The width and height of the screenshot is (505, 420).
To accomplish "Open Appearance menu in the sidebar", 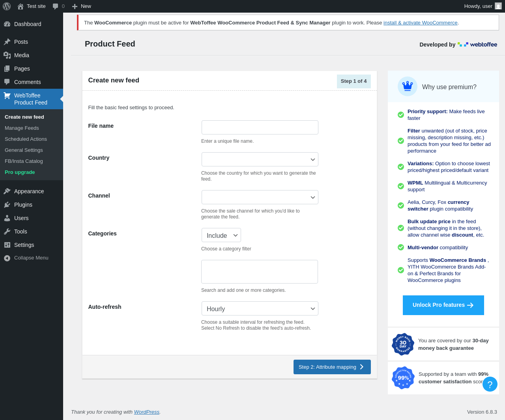I will click(x=32, y=191).
